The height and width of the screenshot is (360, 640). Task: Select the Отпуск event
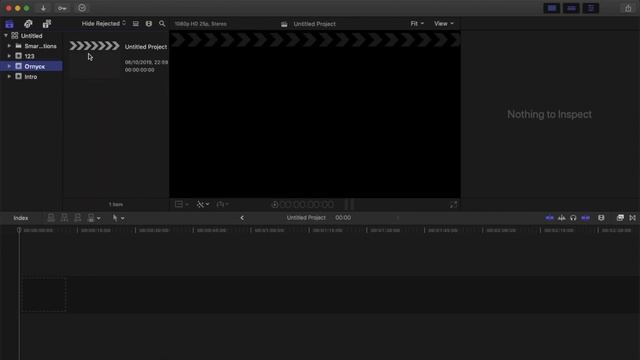31,66
